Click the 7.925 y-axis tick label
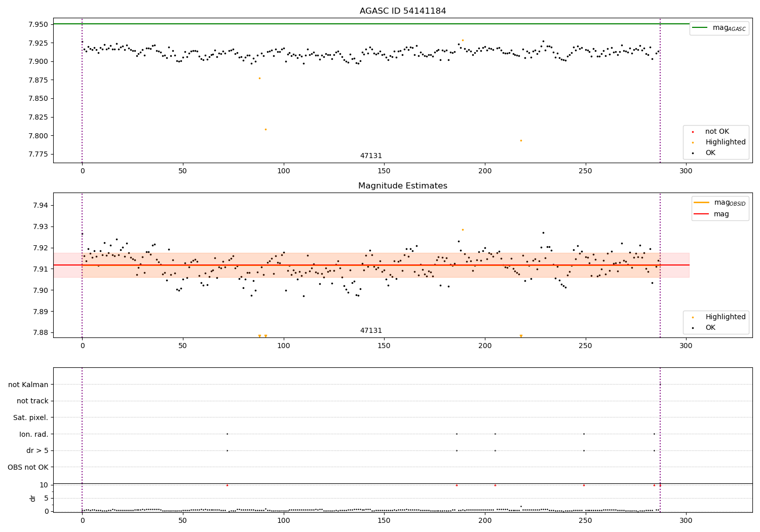760x532 pixels. pyautogui.click(x=39, y=43)
